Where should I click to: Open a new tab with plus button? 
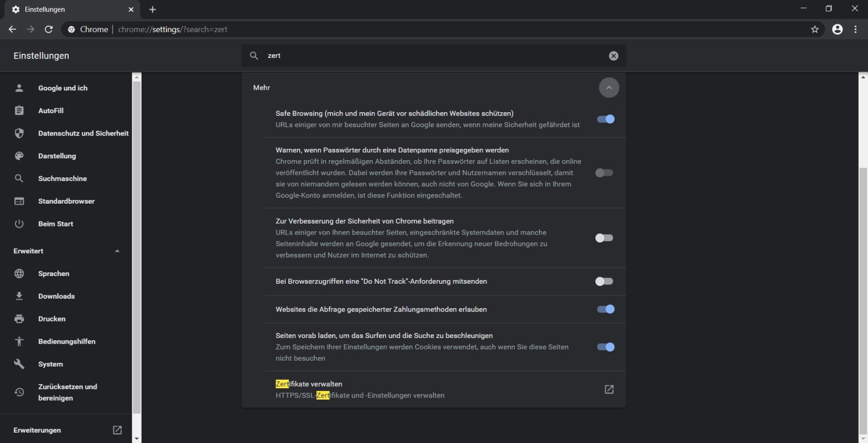tap(152, 9)
